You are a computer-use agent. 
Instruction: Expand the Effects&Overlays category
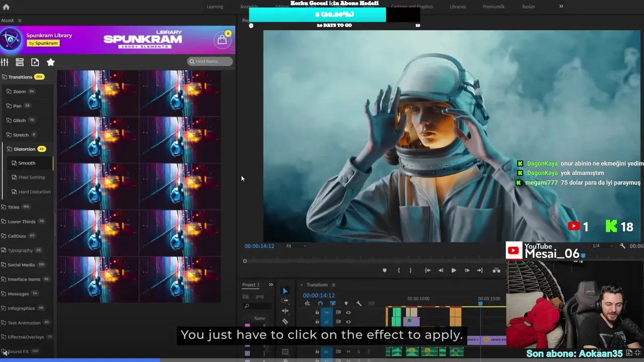tap(27, 337)
